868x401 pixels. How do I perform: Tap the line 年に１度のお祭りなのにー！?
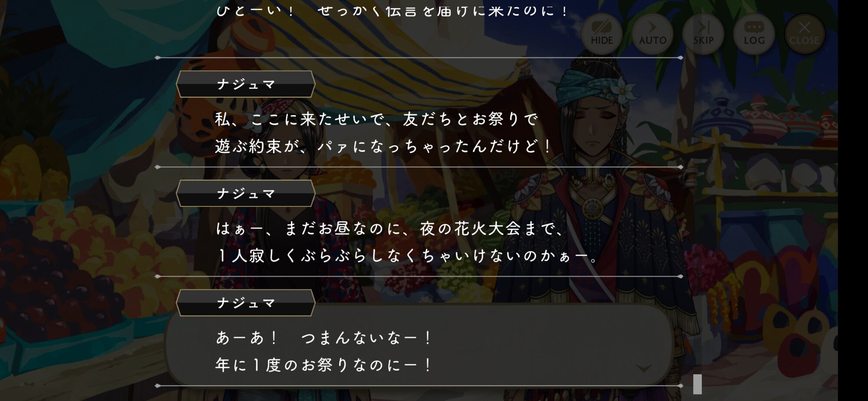[x=324, y=365]
